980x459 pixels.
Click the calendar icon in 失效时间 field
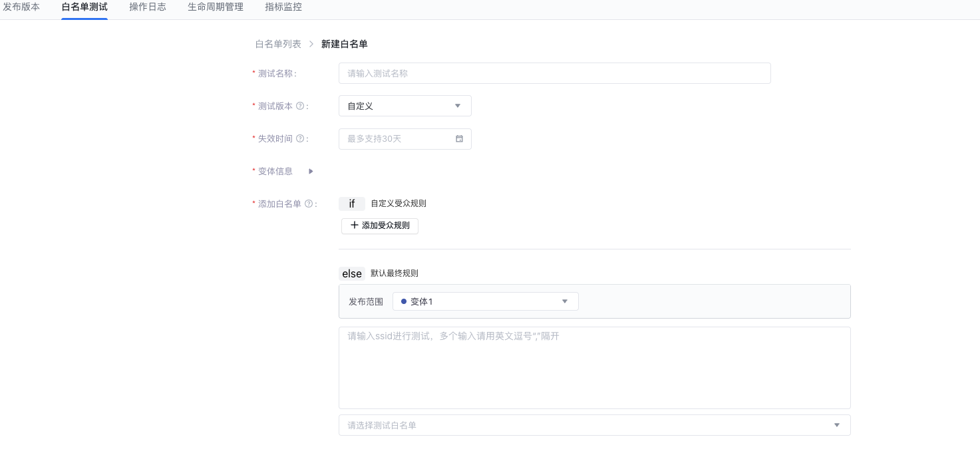point(459,139)
